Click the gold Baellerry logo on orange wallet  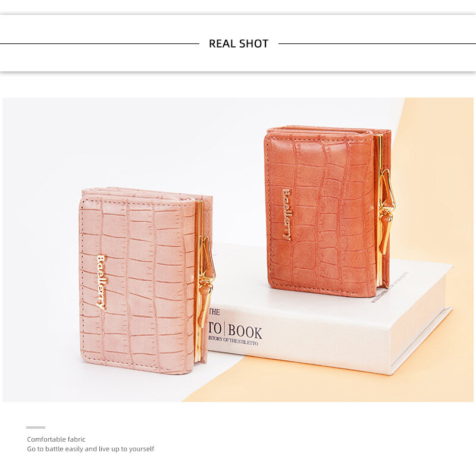(286, 215)
